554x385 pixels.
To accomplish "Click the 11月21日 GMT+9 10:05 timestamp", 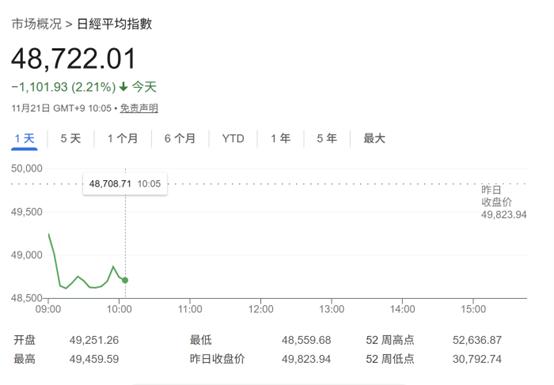I will [61, 108].
